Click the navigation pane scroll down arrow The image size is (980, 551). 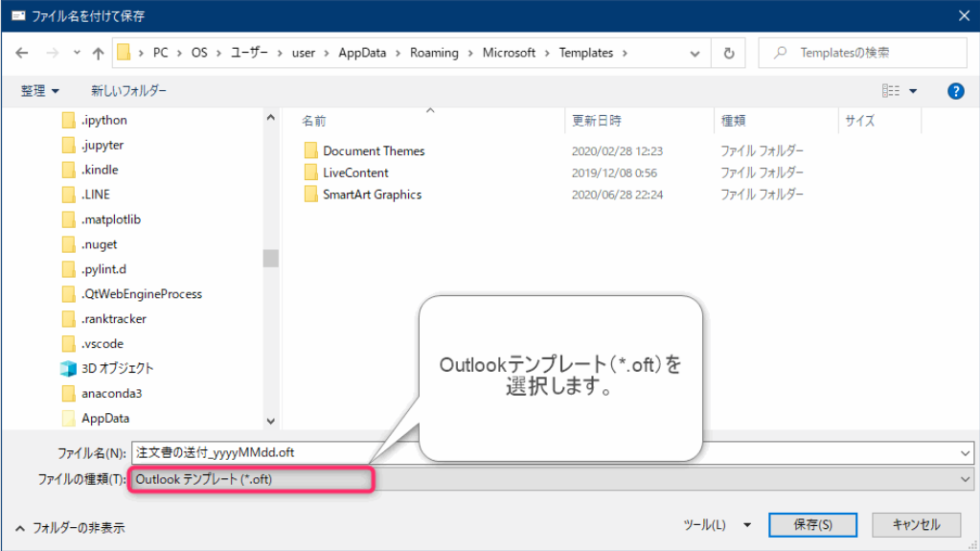coord(270,422)
